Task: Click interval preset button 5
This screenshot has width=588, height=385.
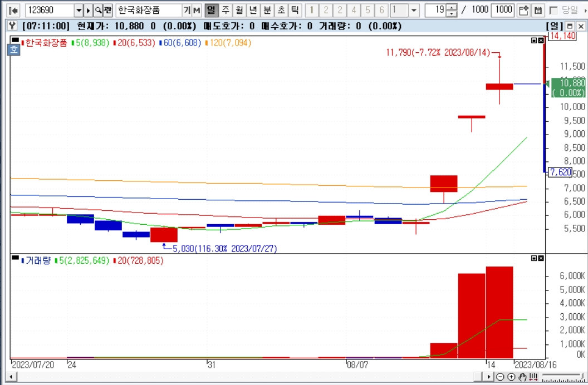Action: pos(367,11)
